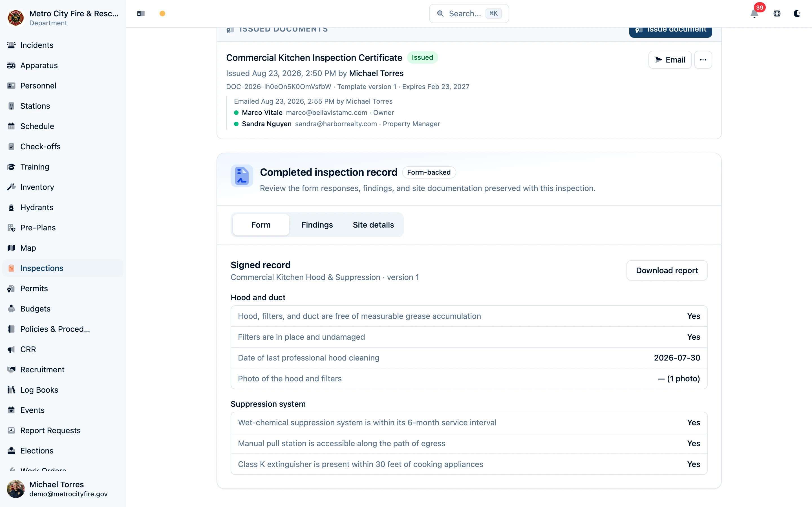The width and height of the screenshot is (812, 507).
Task: Click the help lifebuoy icon
Action: pos(777,14)
